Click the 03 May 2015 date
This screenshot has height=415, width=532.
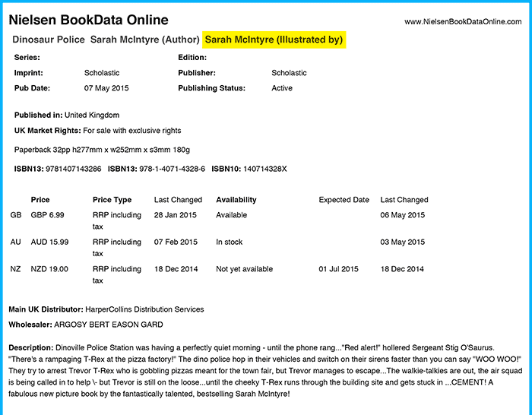point(402,242)
